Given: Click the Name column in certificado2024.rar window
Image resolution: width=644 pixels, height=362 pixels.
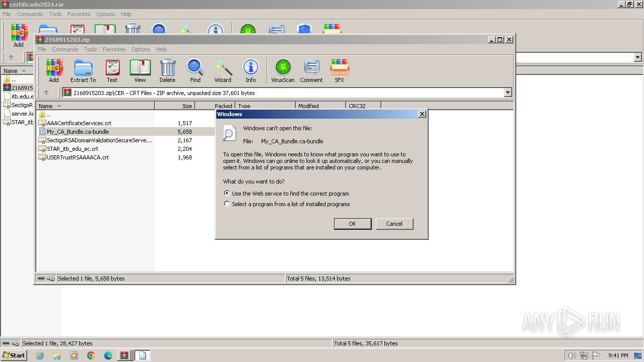Looking at the screenshot, I should coord(17,71).
